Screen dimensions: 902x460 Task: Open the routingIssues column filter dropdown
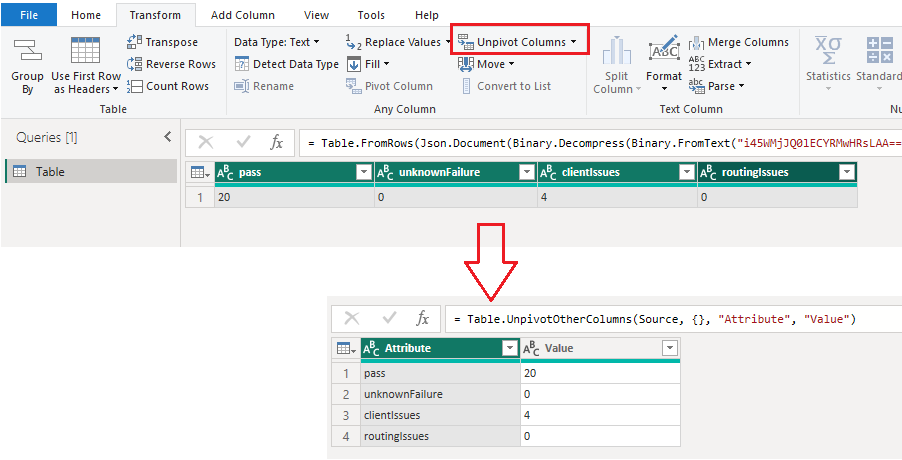[x=846, y=172]
